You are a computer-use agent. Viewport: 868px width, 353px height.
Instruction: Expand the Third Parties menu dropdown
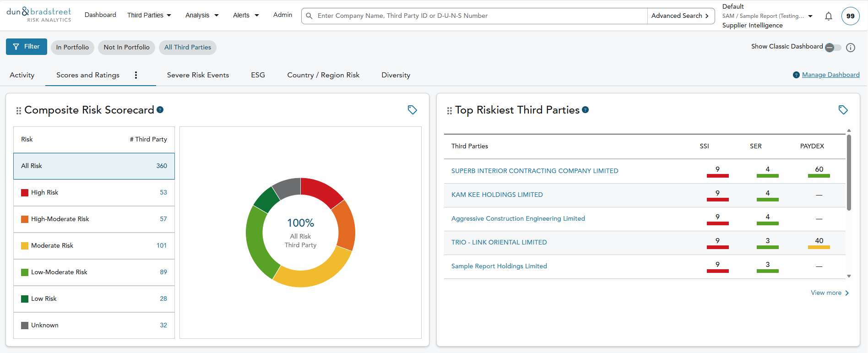[149, 16]
